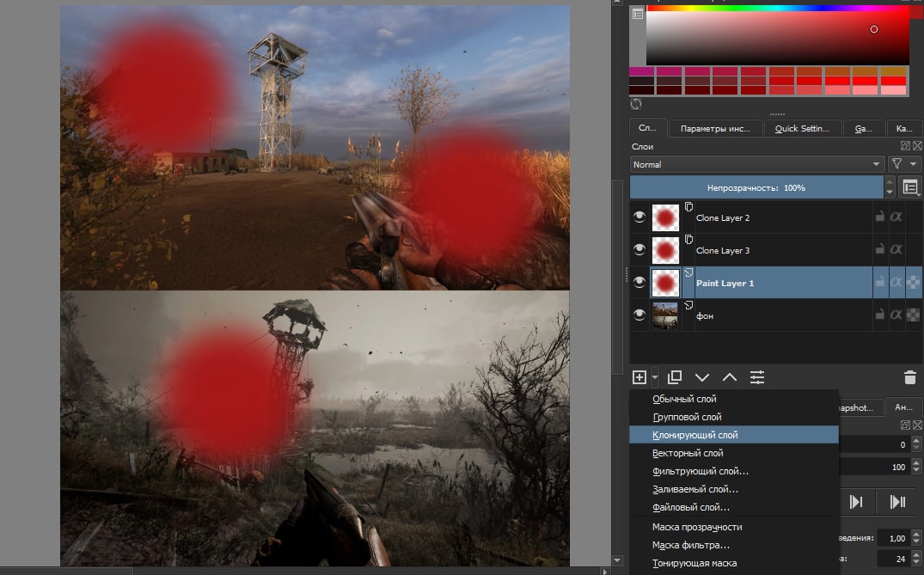
Task: Click the add new layer plus icon
Action: [x=639, y=377]
